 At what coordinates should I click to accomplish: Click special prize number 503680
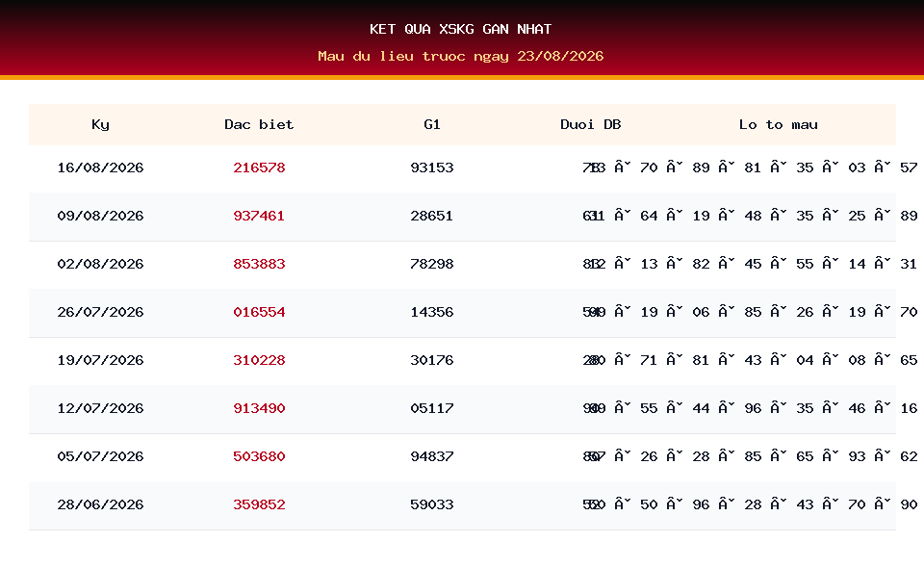coord(259,456)
